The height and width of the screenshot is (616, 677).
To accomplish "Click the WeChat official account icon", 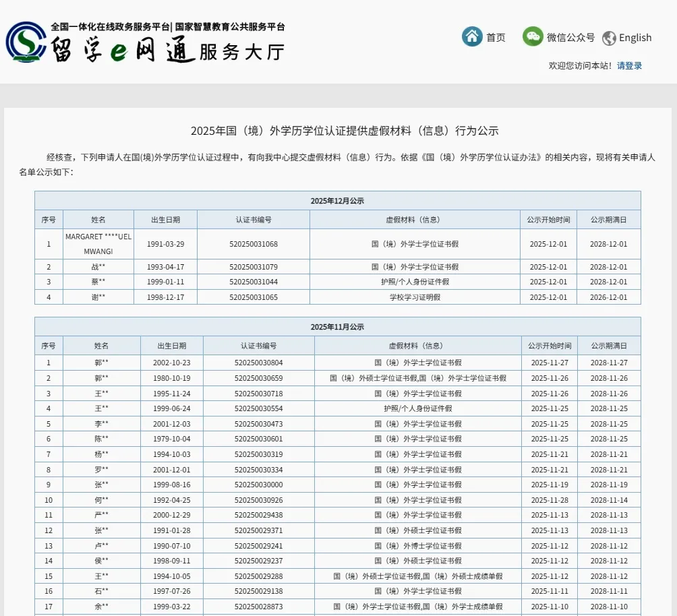I will click(x=533, y=36).
